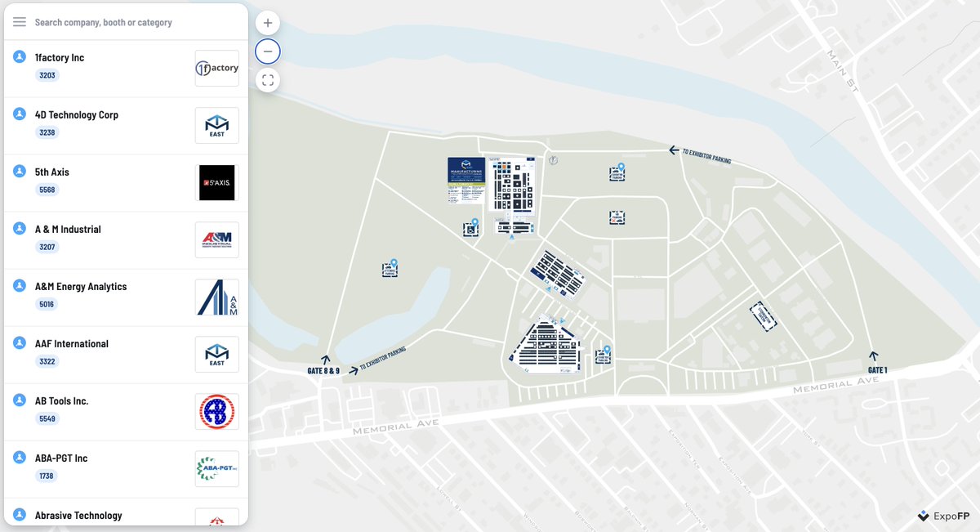Click booth badge 5568

[x=48, y=190]
